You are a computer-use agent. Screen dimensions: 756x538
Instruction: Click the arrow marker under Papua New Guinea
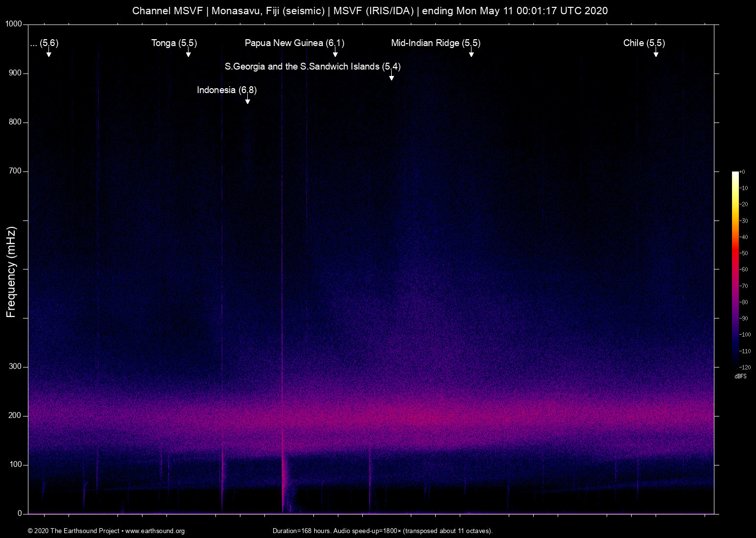click(335, 53)
